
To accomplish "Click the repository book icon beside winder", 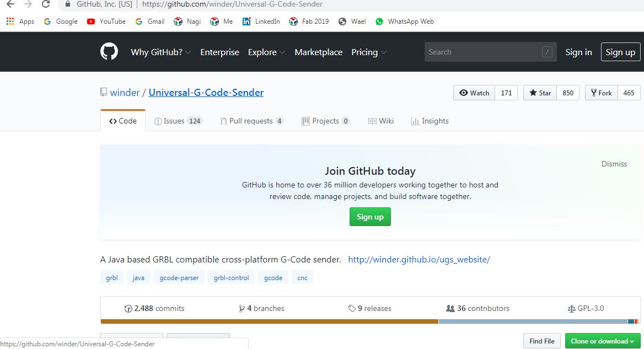I will tap(104, 92).
